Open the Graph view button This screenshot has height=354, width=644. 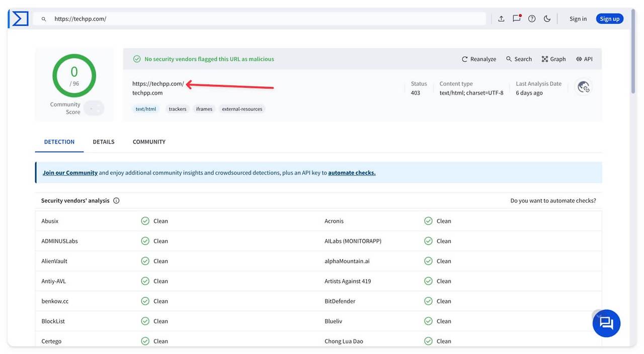click(x=553, y=59)
